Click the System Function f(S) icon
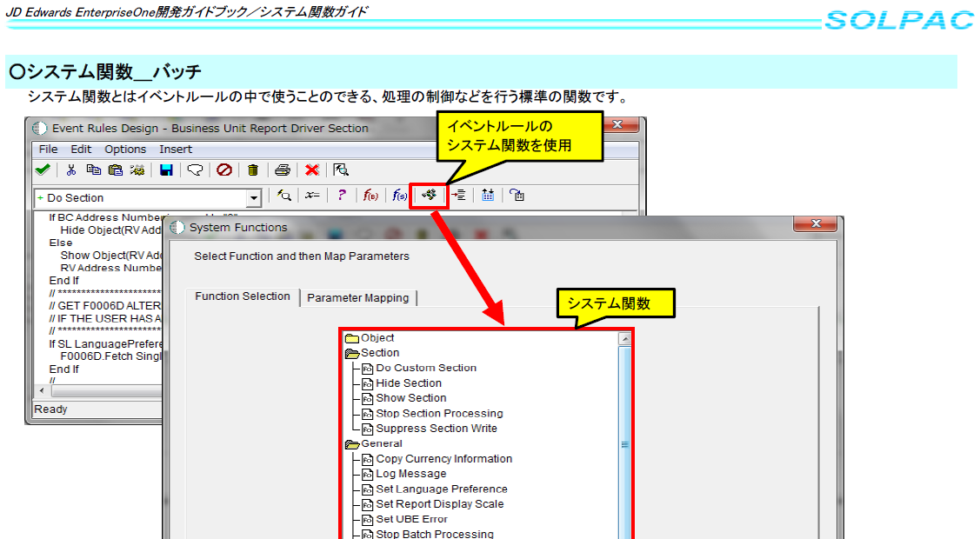Image resolution: width=980 pixels, height=539 pixels. [x=400, y=196]
